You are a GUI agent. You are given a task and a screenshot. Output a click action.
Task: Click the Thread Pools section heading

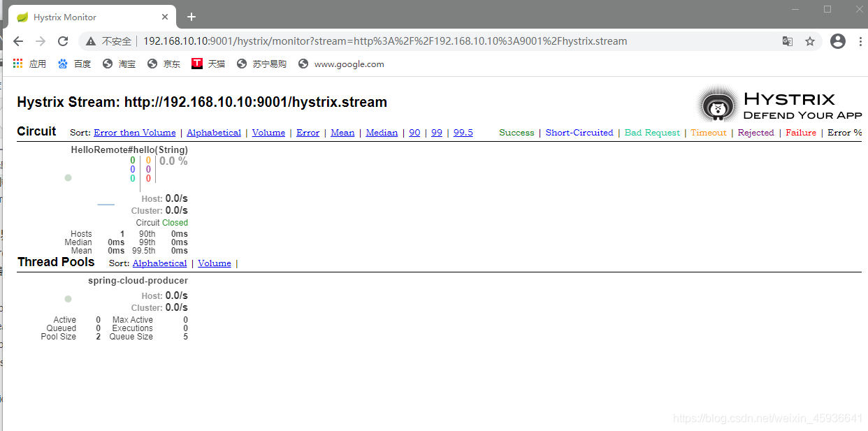tap(56, 262)
